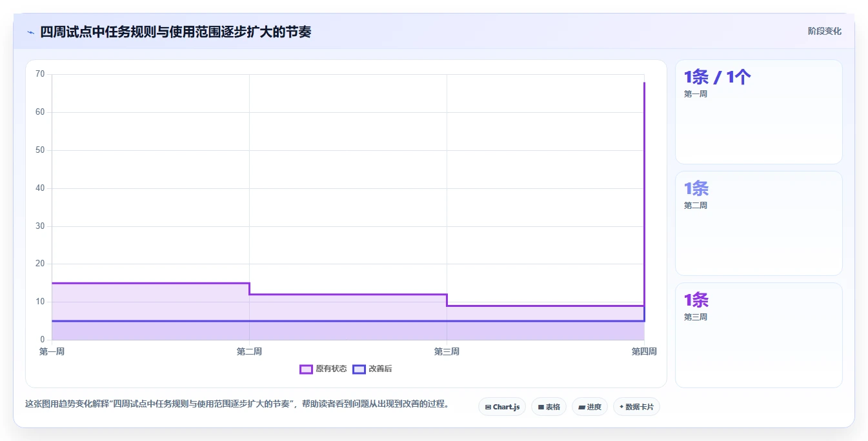Click the 第一周 x-axis label

(52, 351)
